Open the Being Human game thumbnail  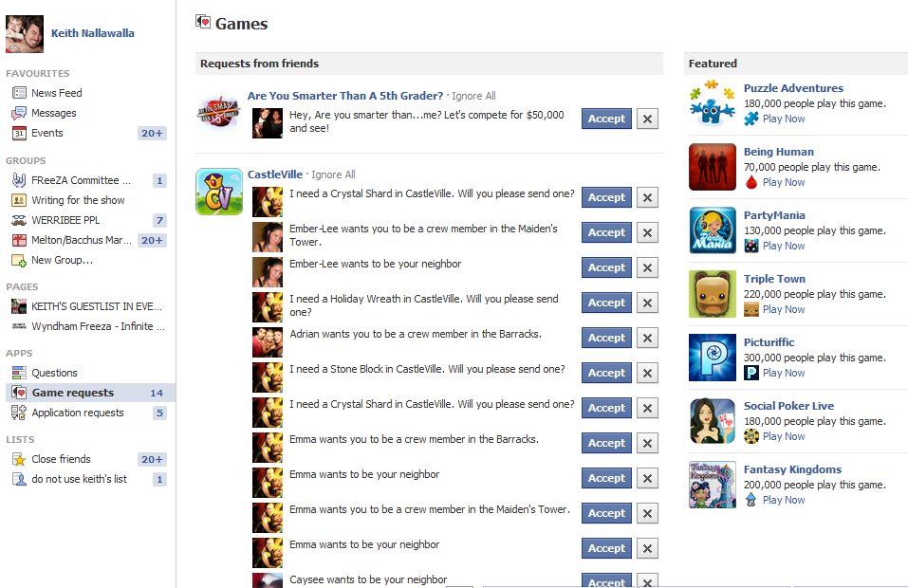click(x=713, y=167)
